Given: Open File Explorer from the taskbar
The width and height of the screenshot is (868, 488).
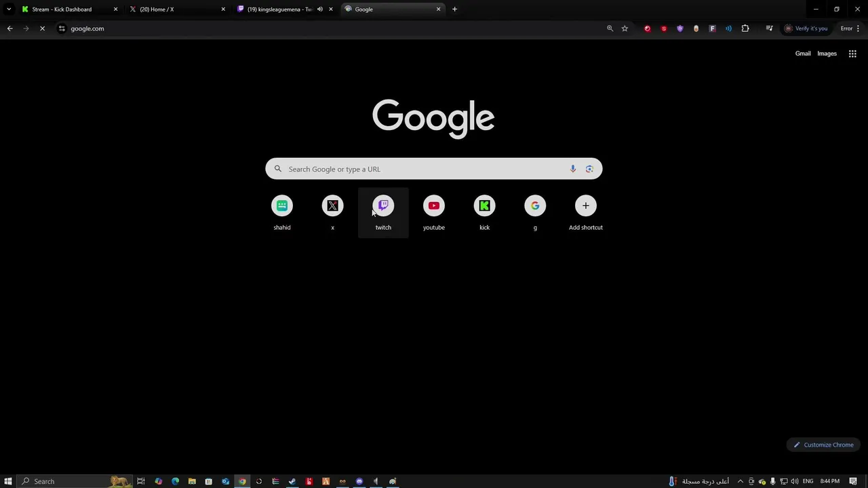Looking at the screenshot, I should click(192, 481).
